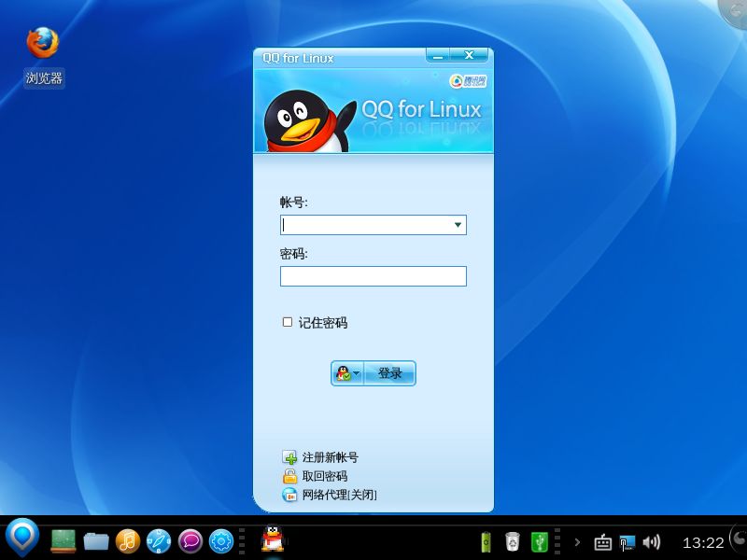Expand the 帐号 account dropdown arrow
Image resolution: width=747 pixels, height=560 pixels.
click(x=458, y=225)
